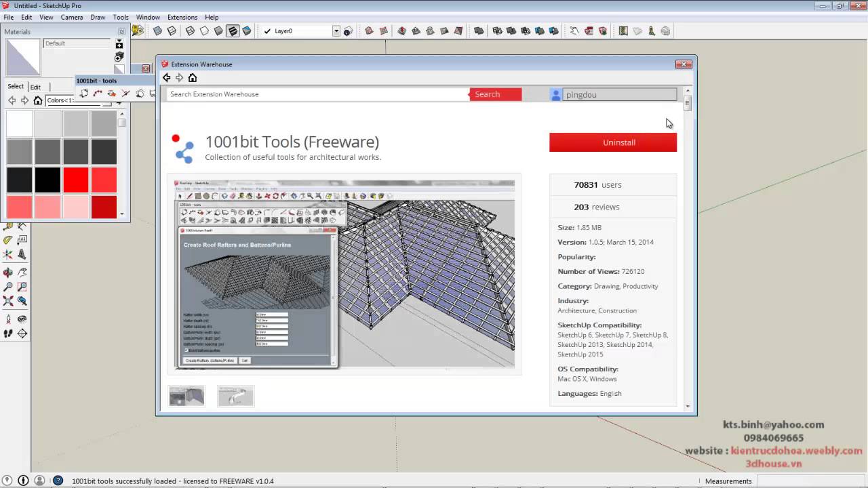Select the Previous view tool
Viewport: 868px width, 488px height.
point(22,301)
